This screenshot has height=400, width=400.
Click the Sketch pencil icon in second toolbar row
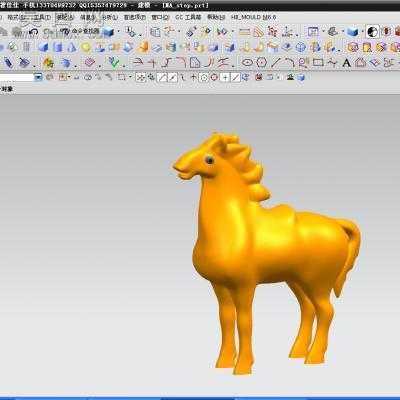(13, 47)
